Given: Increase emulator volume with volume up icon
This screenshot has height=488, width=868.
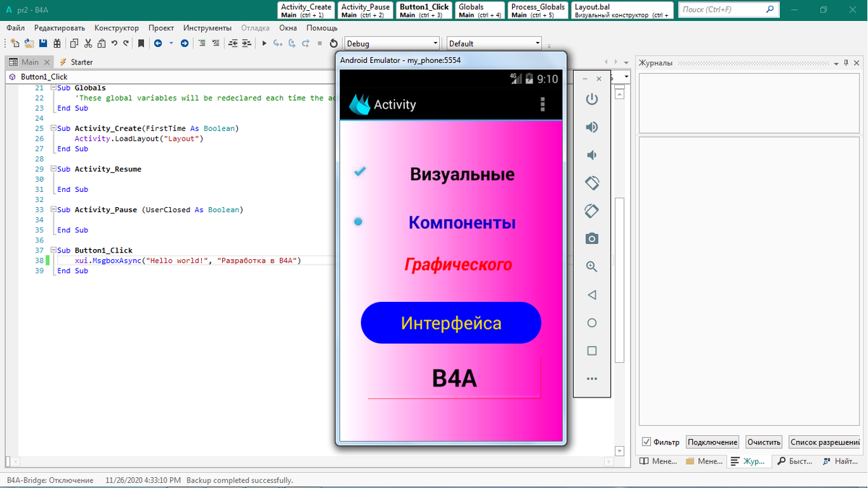Looking at the screenshot, I should point(592,127).
